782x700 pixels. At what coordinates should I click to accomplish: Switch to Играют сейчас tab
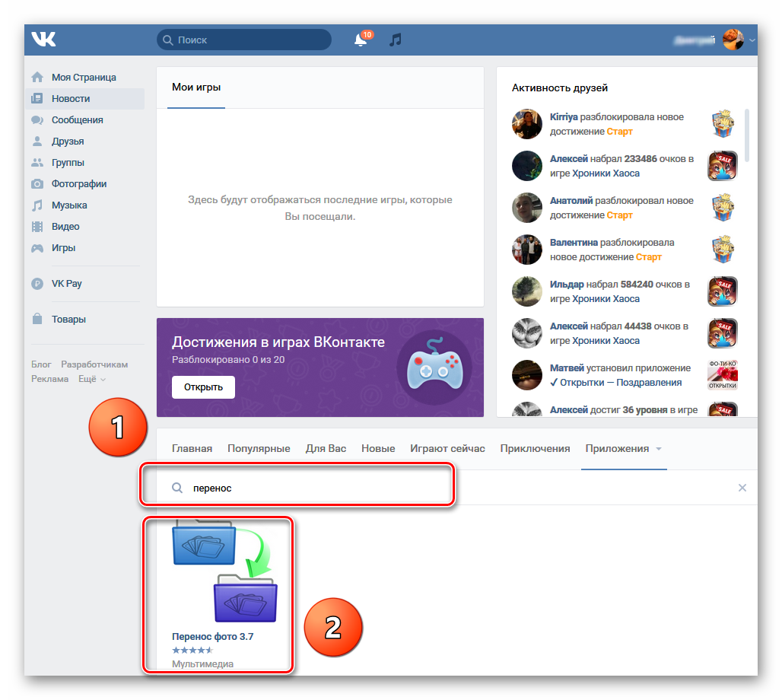[447, 449]
